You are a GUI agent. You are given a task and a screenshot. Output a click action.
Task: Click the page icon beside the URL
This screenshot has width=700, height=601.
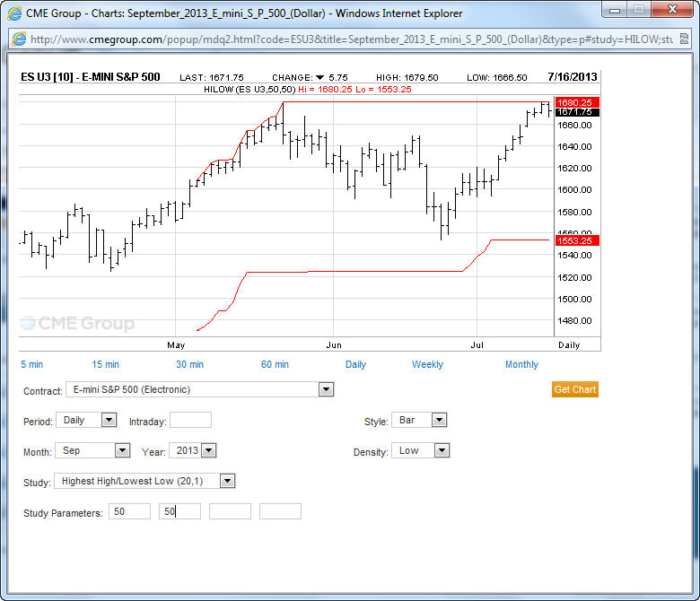pyautogui.click(x=19, y=39)
